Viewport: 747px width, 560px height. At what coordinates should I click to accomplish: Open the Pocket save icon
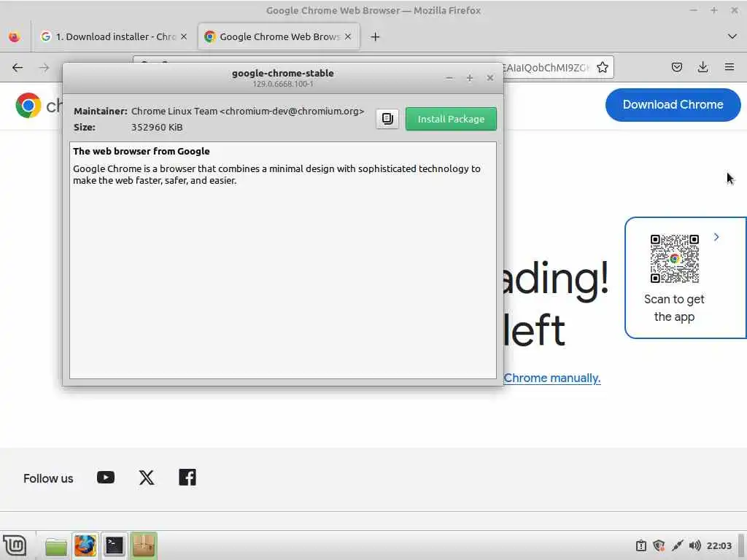[x=676, y=68]
